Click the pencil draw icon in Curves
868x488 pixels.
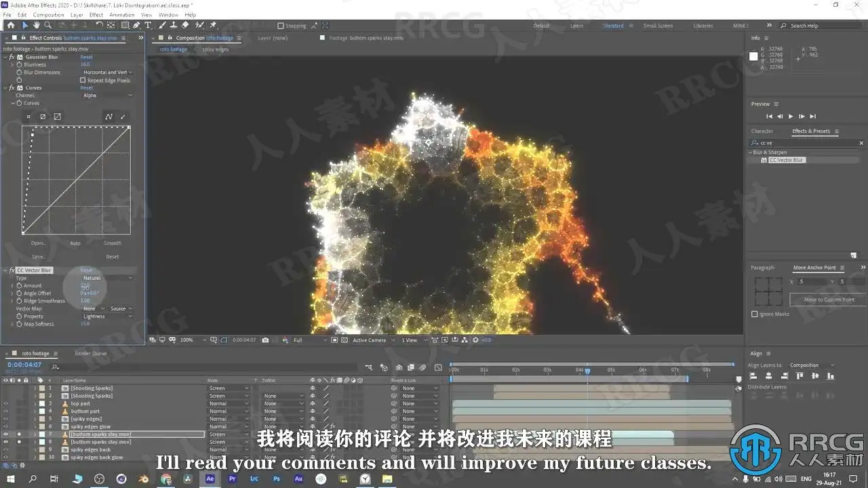[x=123, y=117]
